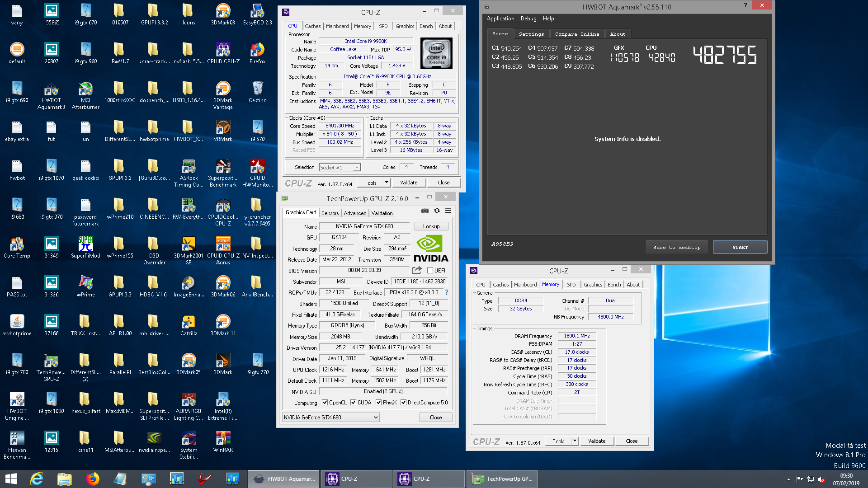
Task: Toggle the PhysX checkbox
Action: pos(378,403)
